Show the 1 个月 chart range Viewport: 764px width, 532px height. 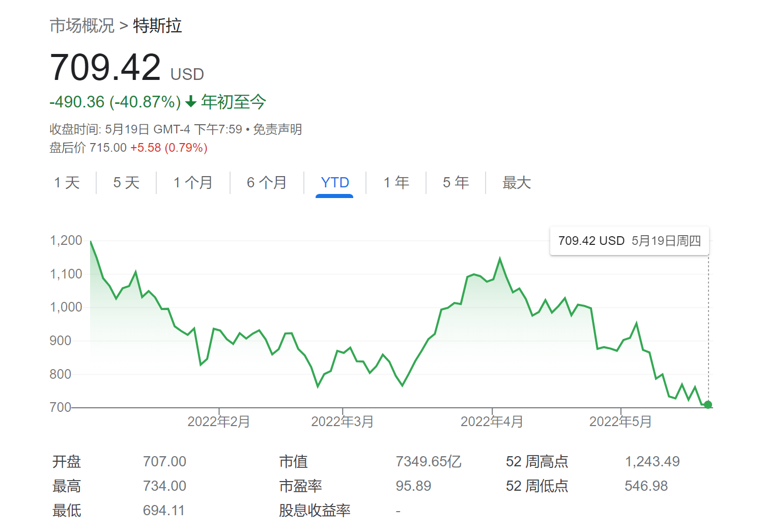[x=193, y=182]
